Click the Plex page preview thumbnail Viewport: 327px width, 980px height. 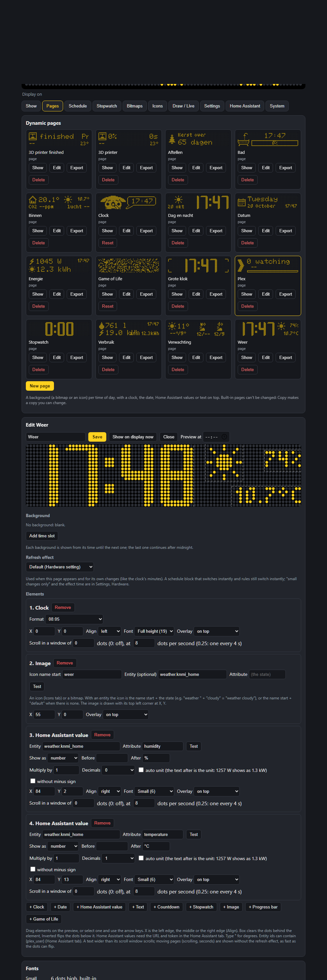(x=267, y=265)
